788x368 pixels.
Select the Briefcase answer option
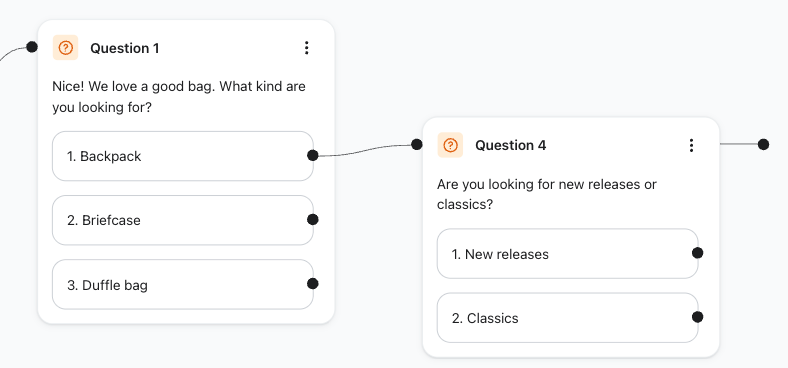coord(183,220)
